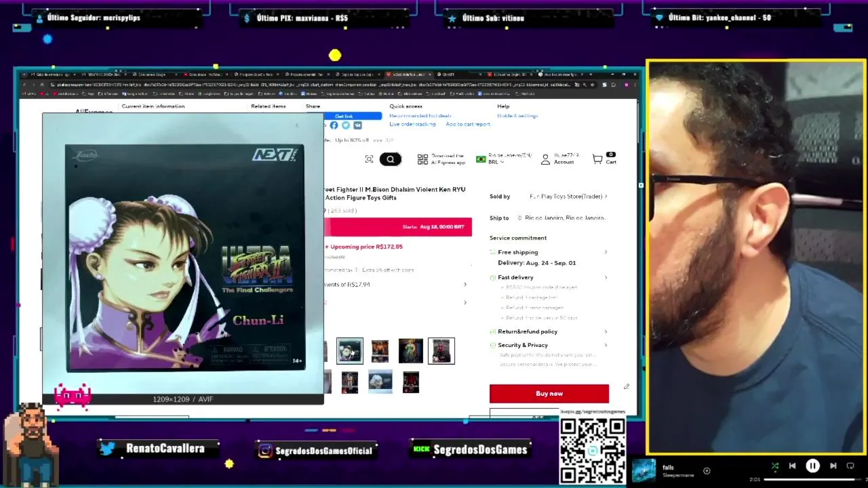Click the 'Último Seguidor' overlay label
This screenshot has width=868, height=488.
(x=94, y=18)
